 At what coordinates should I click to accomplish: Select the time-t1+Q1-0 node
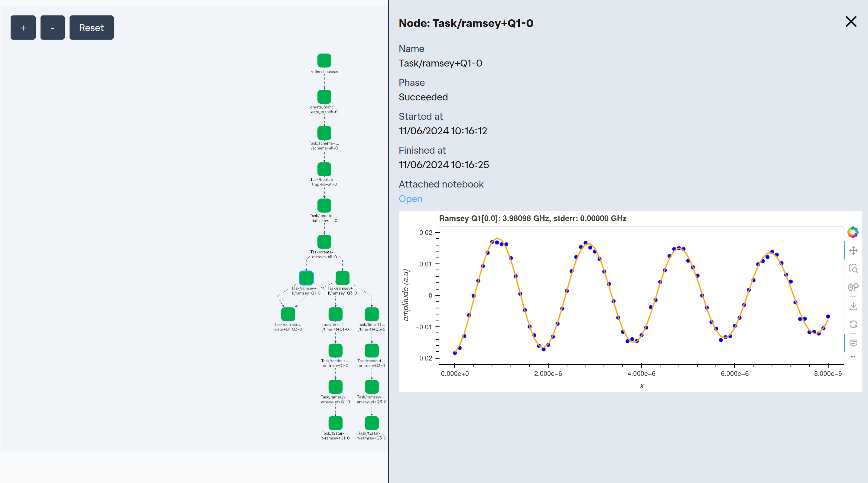[x=335, y=314]
